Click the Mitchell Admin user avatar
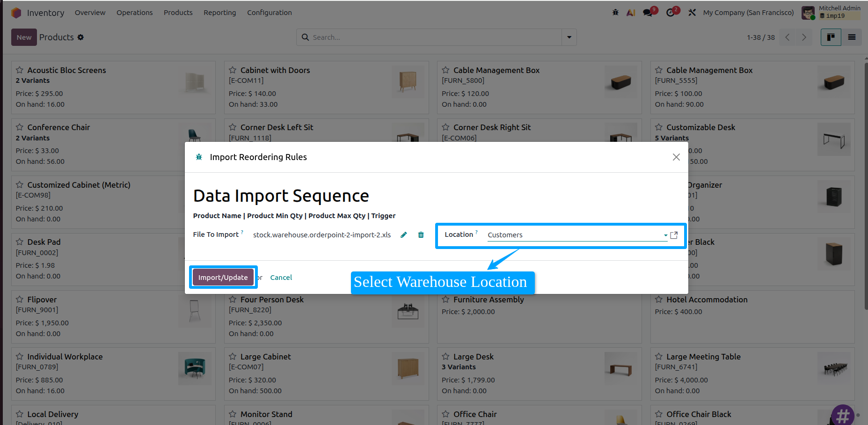This screenshot has width=868, height=425. [x=808, y=13]
